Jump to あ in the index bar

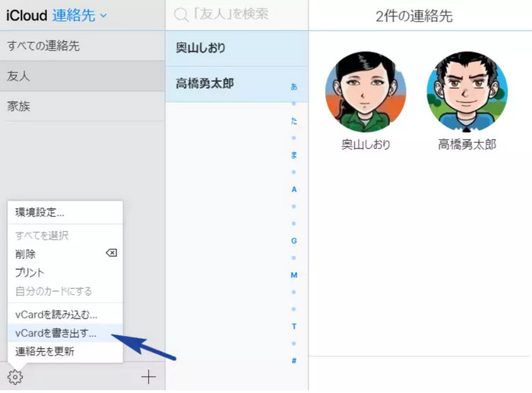(x=294, y=87)
